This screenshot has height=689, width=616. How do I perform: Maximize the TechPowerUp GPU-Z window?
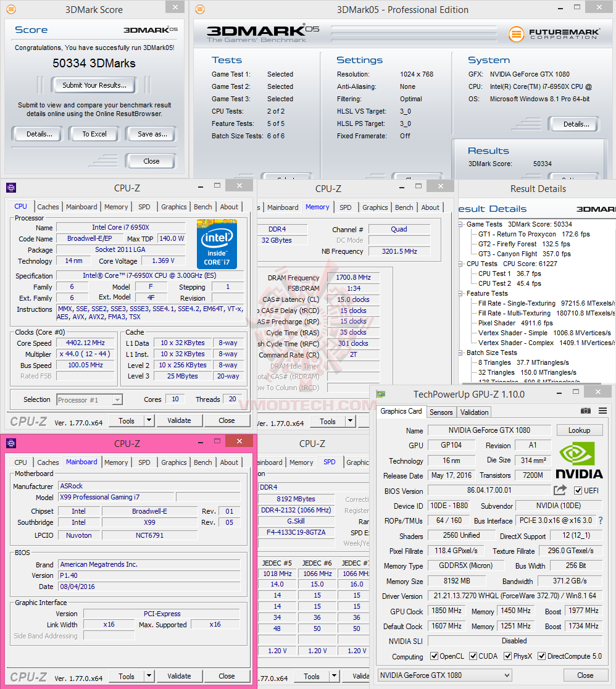coord(576,391)
